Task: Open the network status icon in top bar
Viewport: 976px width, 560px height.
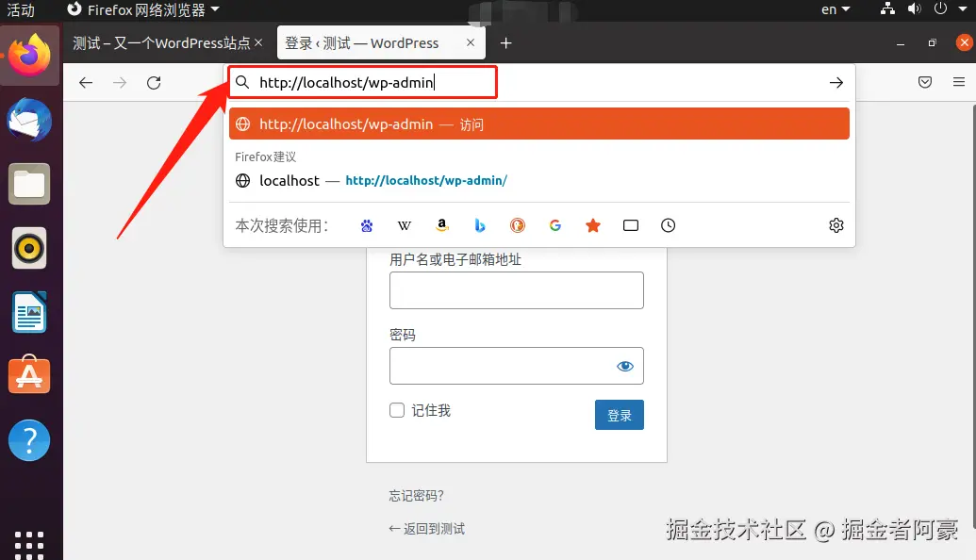Action: (887, 8)
